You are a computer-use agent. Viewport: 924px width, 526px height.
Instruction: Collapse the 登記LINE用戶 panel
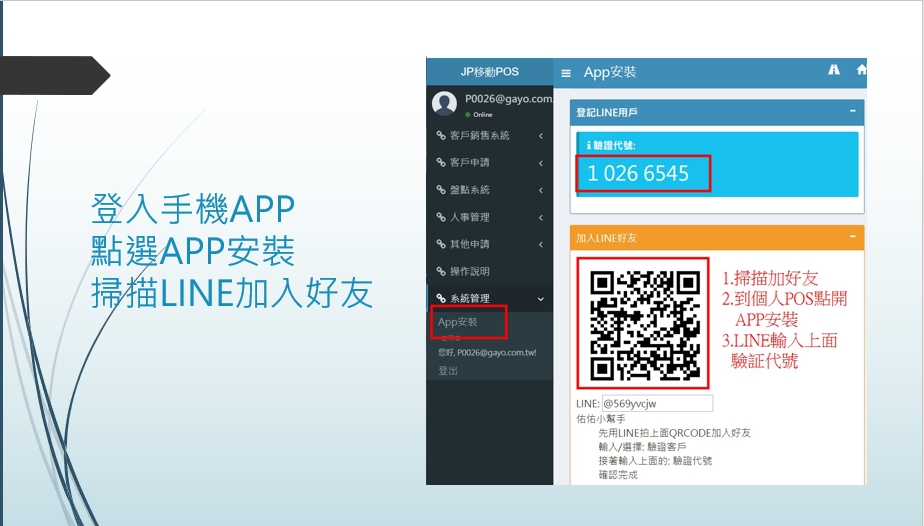(852, 112)
